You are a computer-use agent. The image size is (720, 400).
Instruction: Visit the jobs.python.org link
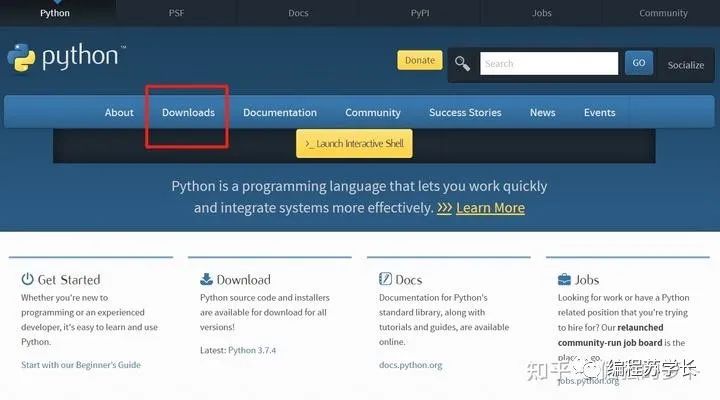[588, 381]
